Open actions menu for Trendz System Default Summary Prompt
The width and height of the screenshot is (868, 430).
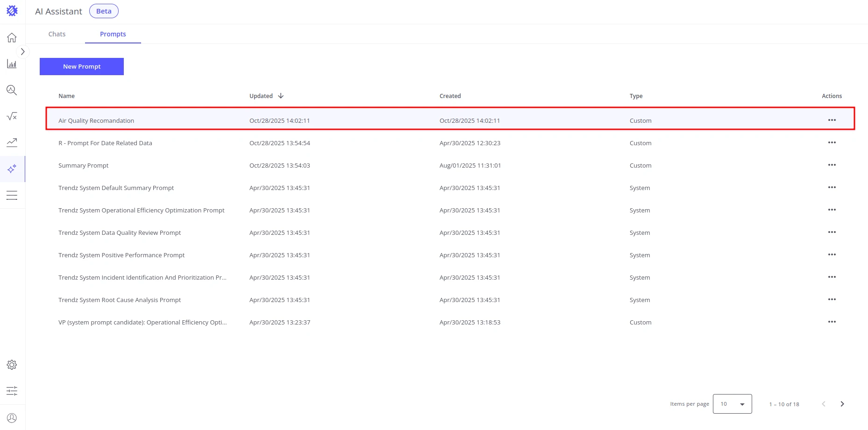click(x=832, y=187)
